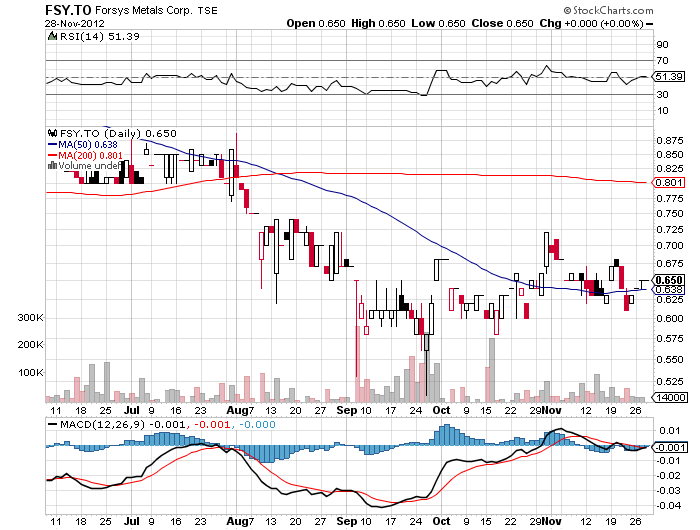Image resolution: width=700 pixels, height=530 pixels.
Task: Click the 0.750 price axis label
Action: tap(670, 213)
